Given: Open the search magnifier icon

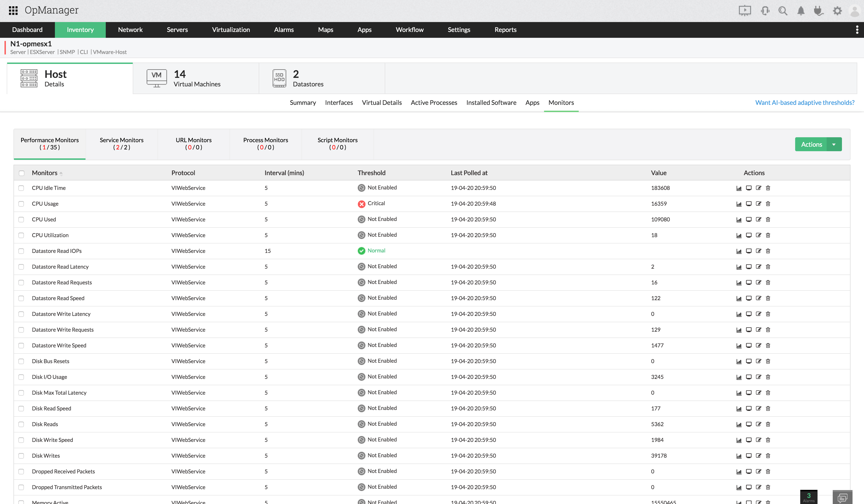Looking at the screenshot, I should [x=782, y=11].
